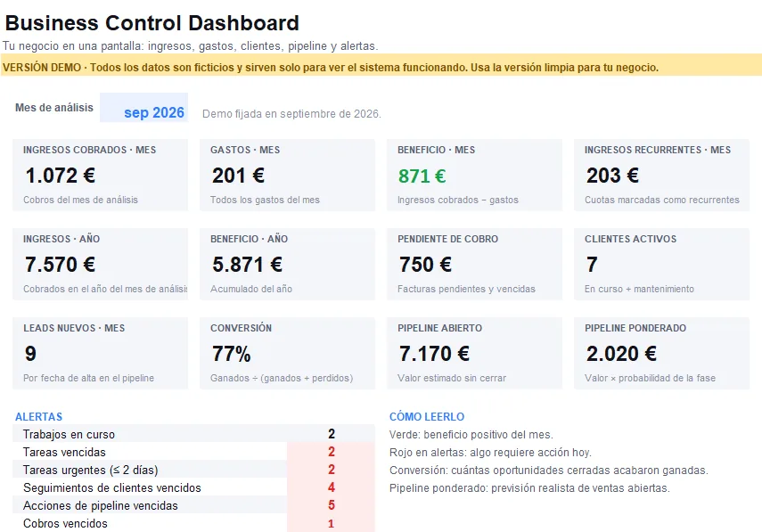Viewport: 762px width, 532px height.
Task: Click the red count for Tareas urgentes
Action: pyautogui.click(x=332, y=470)
